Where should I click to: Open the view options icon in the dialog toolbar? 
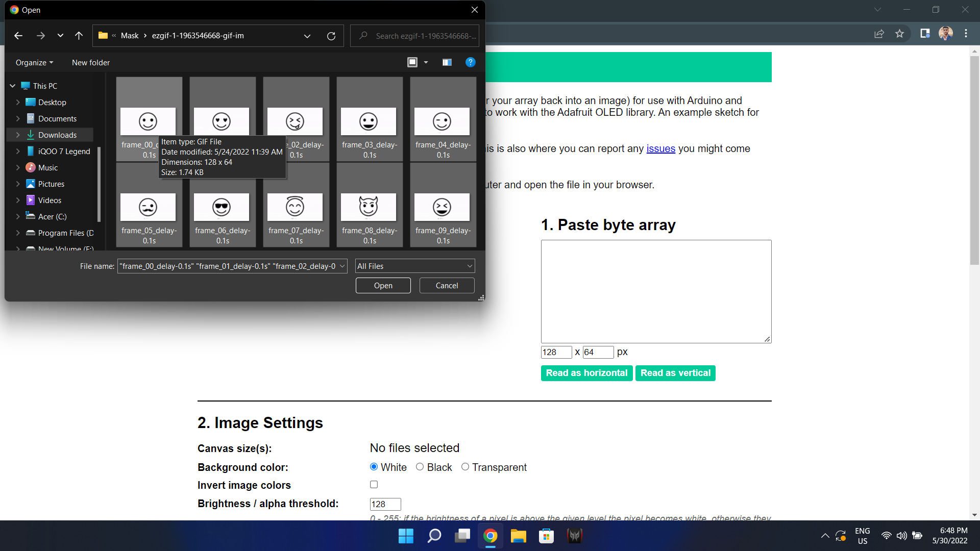412,62
